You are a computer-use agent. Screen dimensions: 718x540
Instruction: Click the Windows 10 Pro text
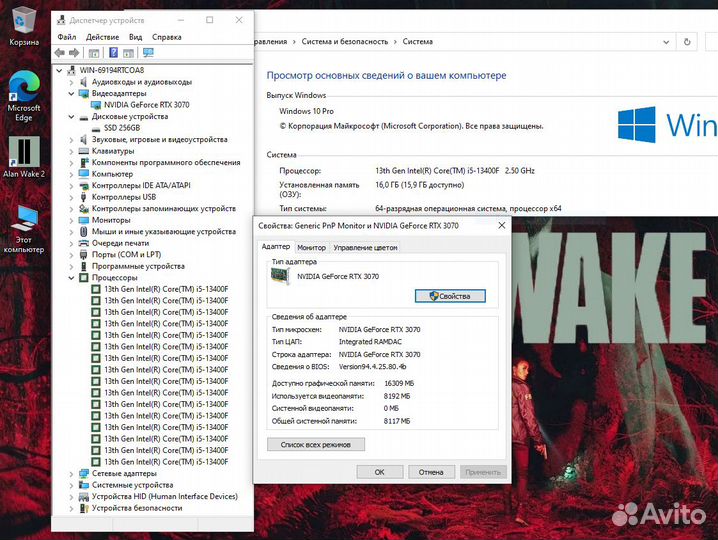coord(306,111)
